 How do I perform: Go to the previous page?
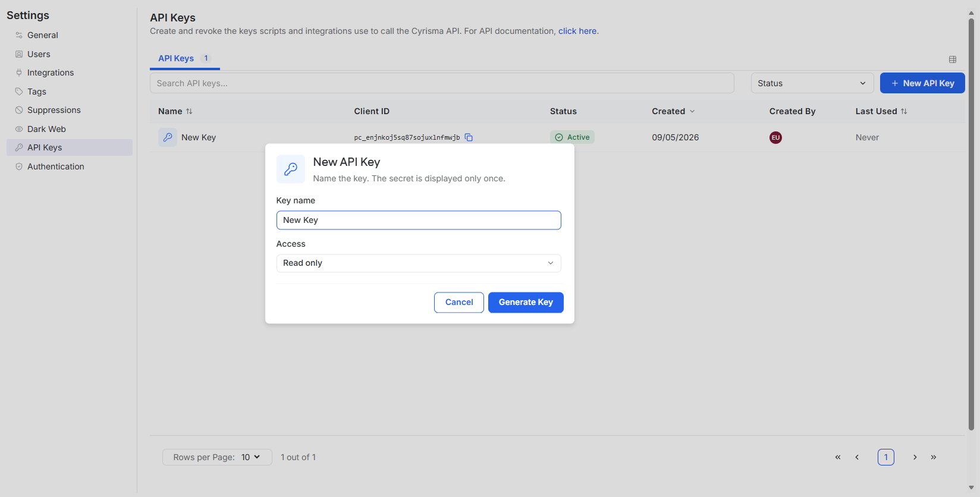tap(857, 457)
